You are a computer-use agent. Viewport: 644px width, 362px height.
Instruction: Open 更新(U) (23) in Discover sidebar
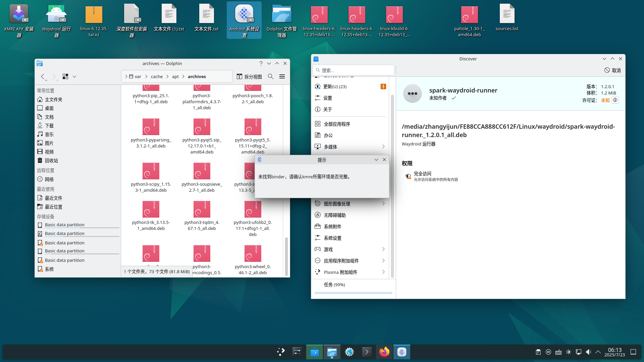(350, 86)
